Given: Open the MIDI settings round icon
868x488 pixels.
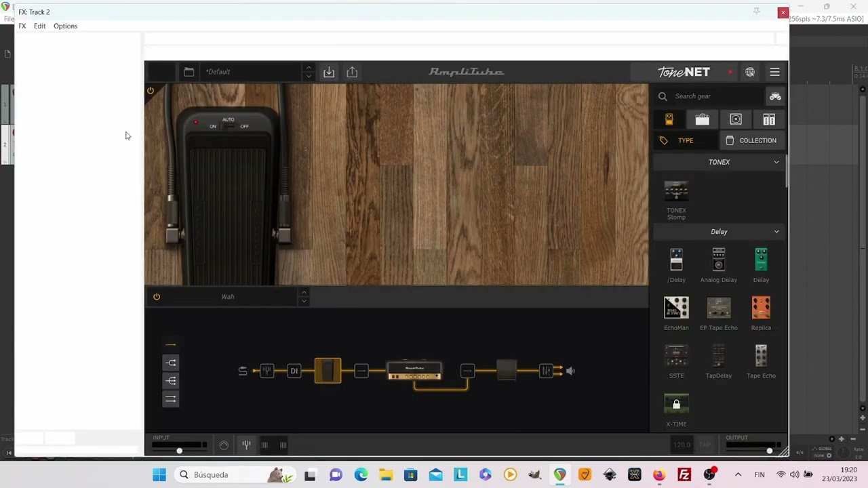Looking at the screenshot, I should pos(224,445).
